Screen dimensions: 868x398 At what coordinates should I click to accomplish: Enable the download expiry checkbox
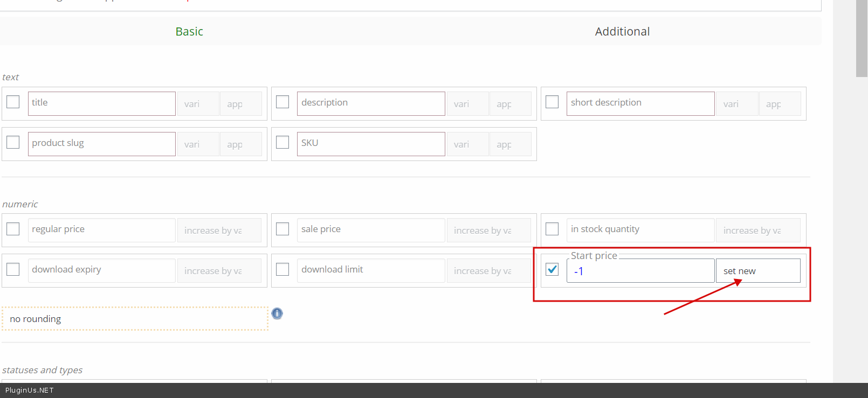click(x=13, y=269)
